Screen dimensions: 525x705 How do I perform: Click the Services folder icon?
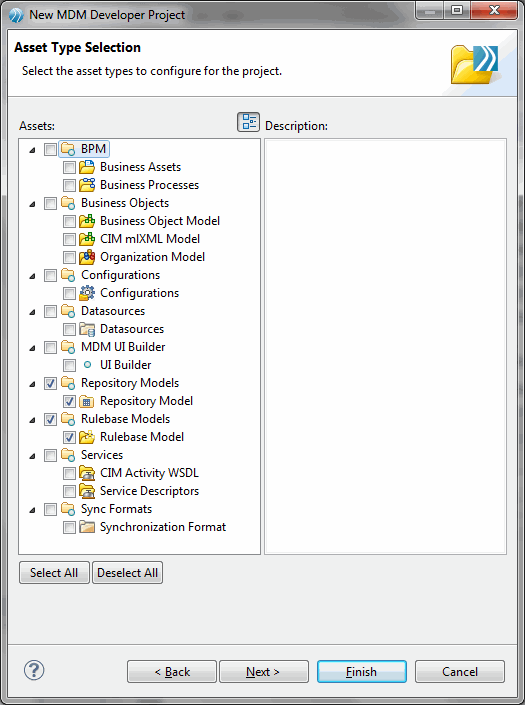(x=68, y=455)
